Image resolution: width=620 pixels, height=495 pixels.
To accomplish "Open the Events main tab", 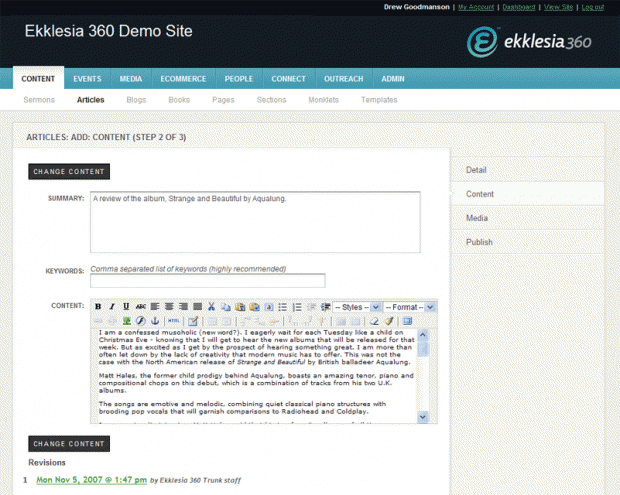I will [x=87, y=79].
